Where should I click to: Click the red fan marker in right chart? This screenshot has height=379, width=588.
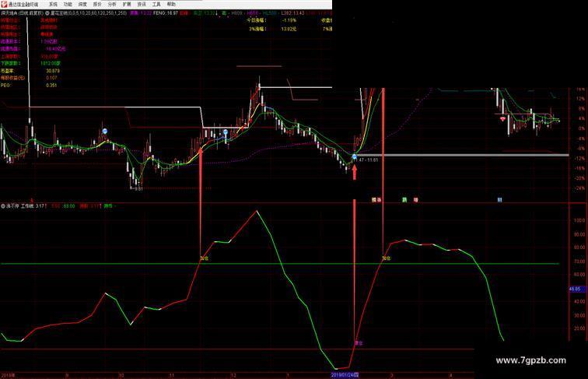point(502,119)
